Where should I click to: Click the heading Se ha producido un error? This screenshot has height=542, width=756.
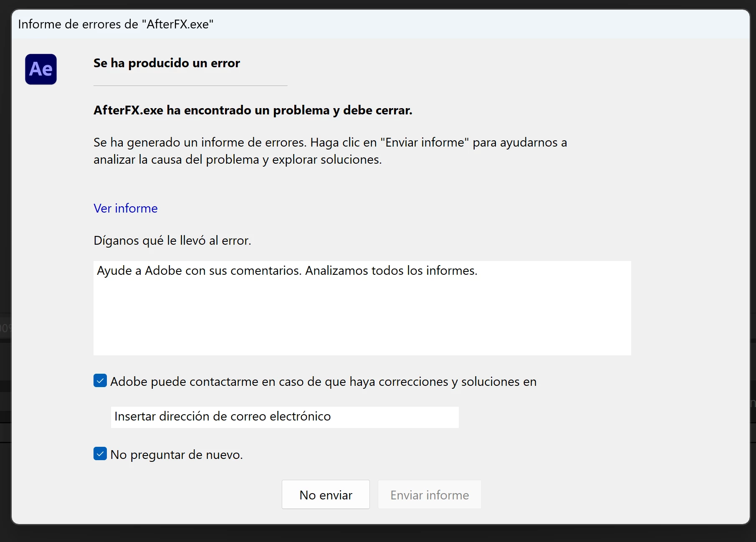[x=167, y=63]
